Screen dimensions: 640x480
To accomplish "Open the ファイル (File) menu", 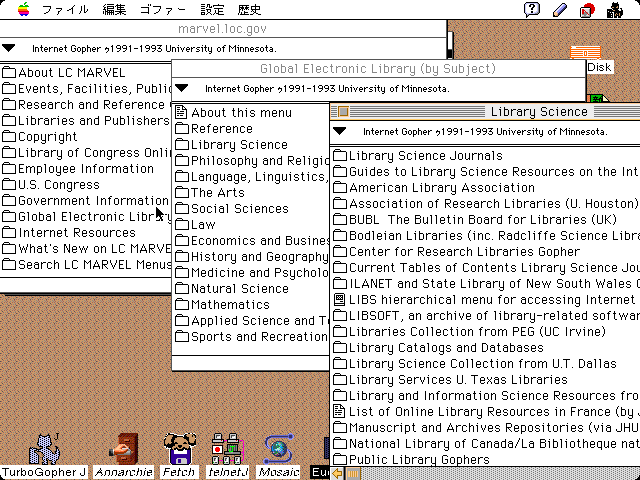I will coord(64,10).
